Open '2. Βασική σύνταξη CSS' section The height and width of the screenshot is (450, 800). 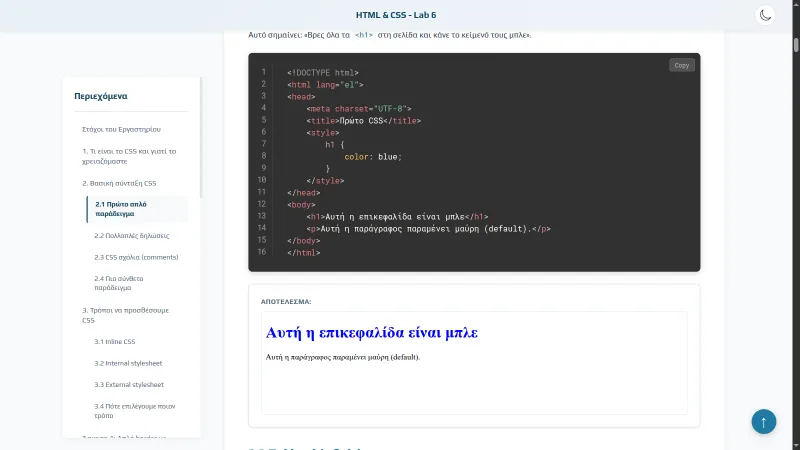[x=119, y=183]
